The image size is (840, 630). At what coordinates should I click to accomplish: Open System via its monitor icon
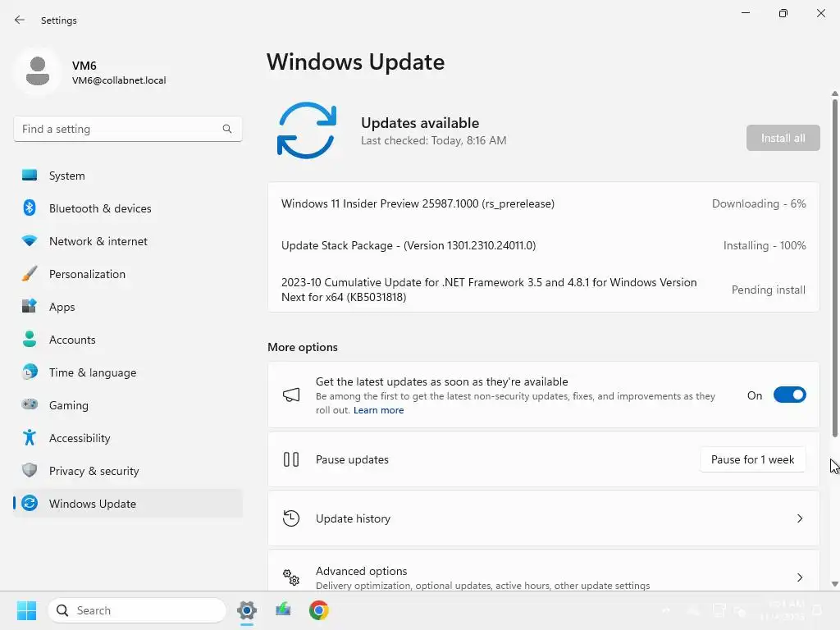pos(30,176)
